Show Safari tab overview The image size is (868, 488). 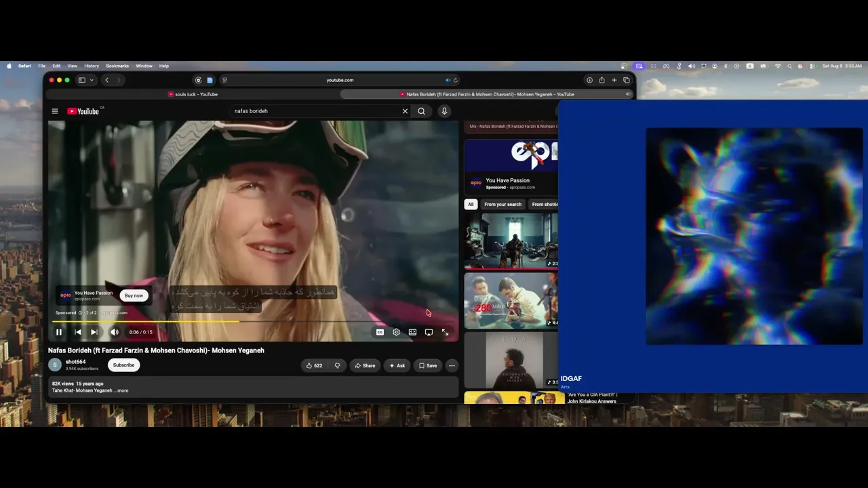(627, 80)
